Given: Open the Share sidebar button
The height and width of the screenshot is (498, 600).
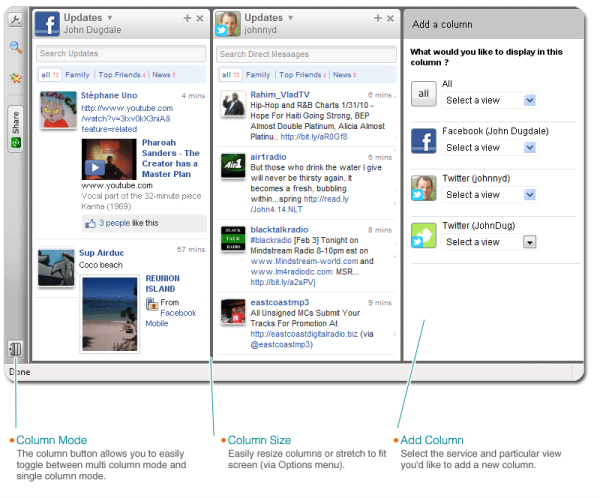Looking at the screenshot, I should [x=16, y=129].
